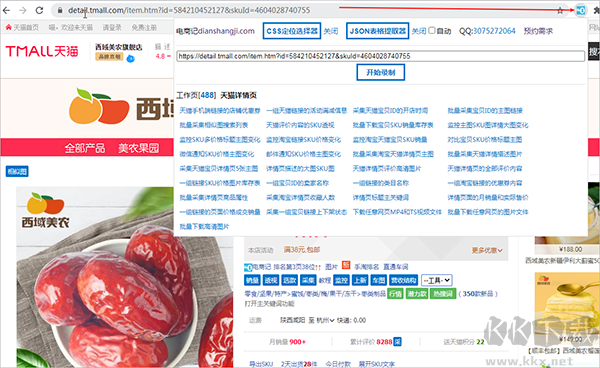Click the 电商记 extension icon in browser toolbar
Screen dimensions: 600x368
pyautogui.click(x=580, y=10)
